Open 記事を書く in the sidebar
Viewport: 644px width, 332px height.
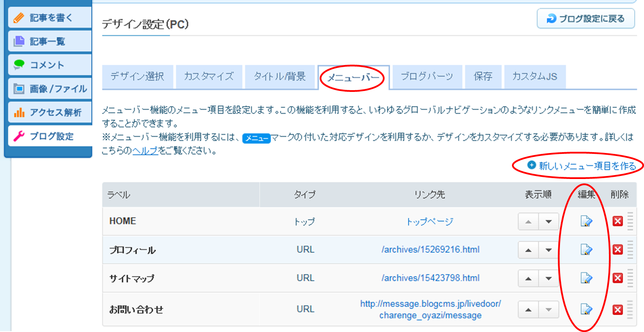coord(50,18)
